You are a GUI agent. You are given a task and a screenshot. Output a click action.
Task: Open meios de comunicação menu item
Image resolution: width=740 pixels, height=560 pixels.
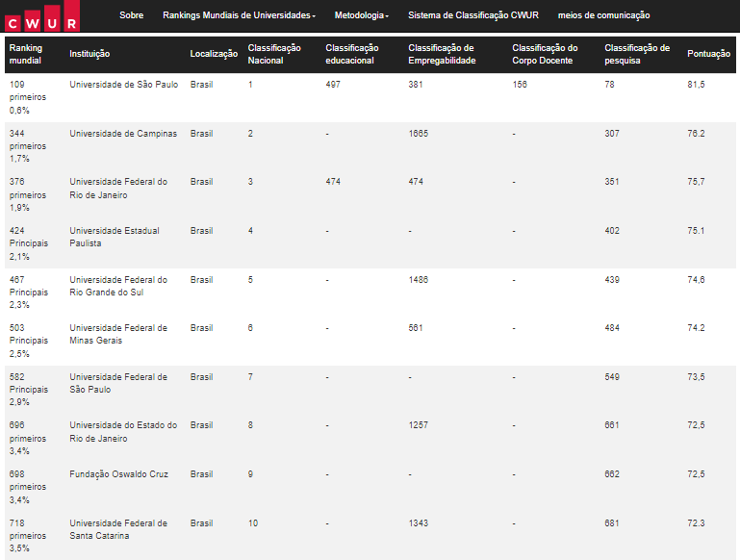[603, 15]
